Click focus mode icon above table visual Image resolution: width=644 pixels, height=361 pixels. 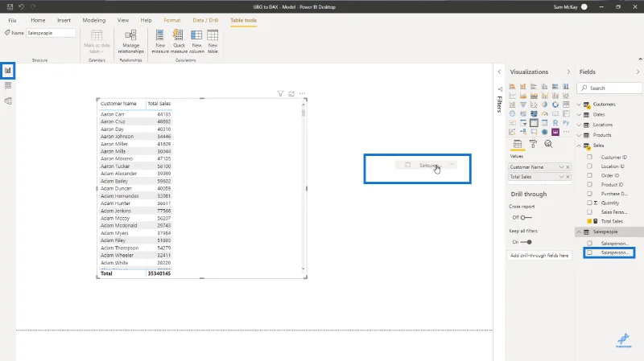pyautogui.click(x=291, y=94)
